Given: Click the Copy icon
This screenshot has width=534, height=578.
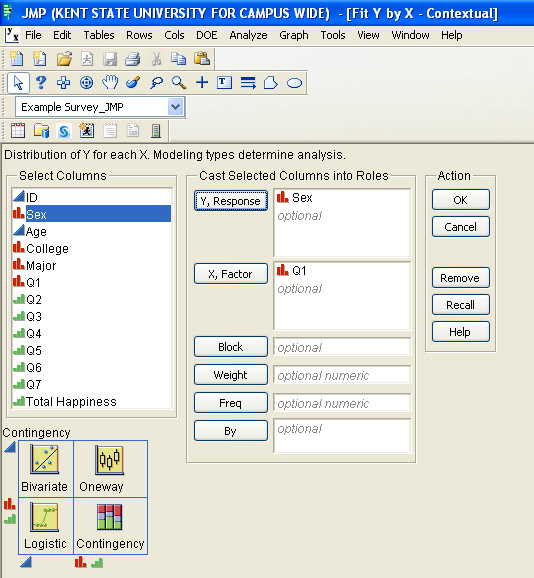Looking at the screenshot, I should point(179,59).
